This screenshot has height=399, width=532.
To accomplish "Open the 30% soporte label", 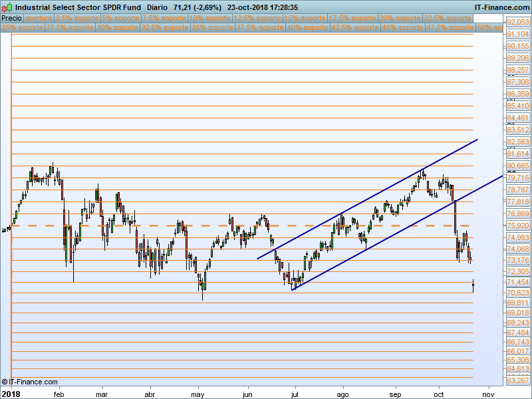I will pos(118,27).
